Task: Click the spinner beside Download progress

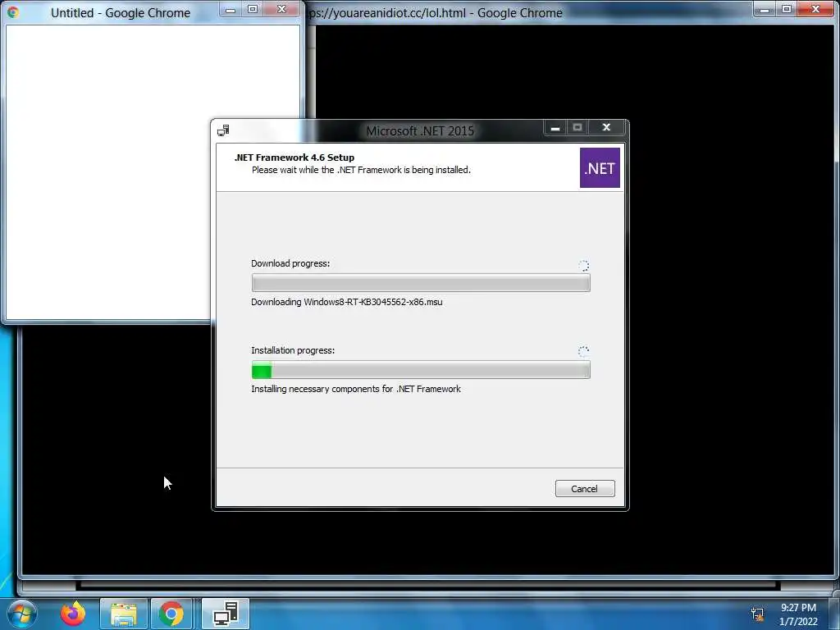Action: 583,265
